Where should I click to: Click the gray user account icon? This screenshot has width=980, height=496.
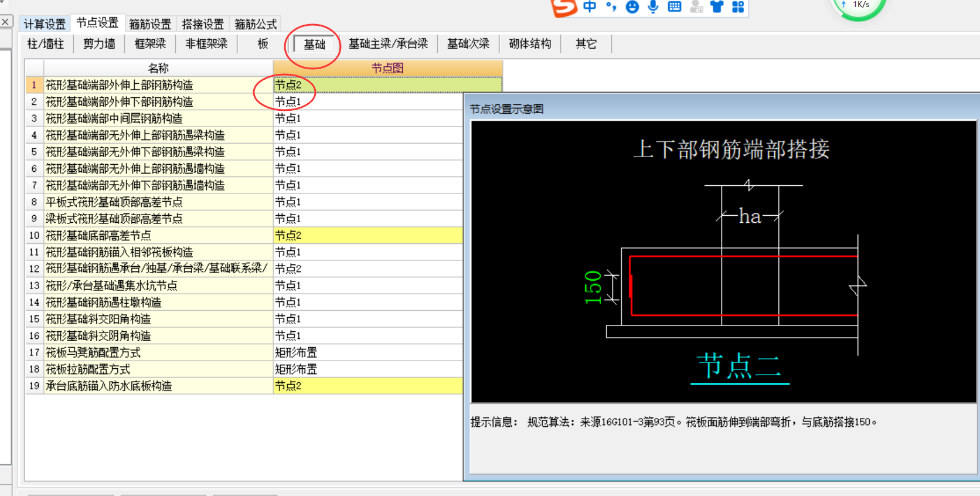[696, 7]
